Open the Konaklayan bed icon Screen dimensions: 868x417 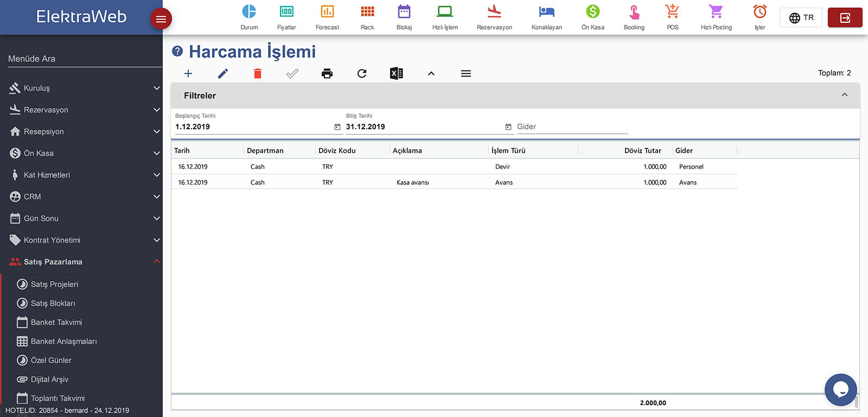coord(547,11)
